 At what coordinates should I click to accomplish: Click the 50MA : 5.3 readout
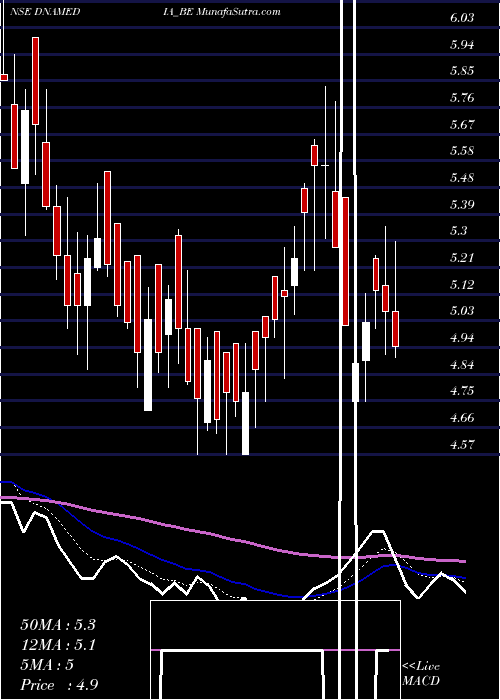pyautogui.click(x=58, y=625)
